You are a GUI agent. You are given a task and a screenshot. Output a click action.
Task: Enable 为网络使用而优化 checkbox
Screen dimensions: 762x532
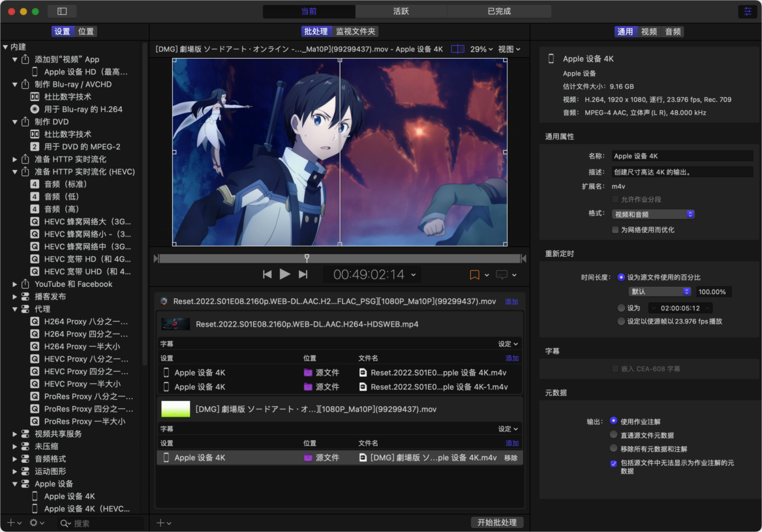point(615,229)
